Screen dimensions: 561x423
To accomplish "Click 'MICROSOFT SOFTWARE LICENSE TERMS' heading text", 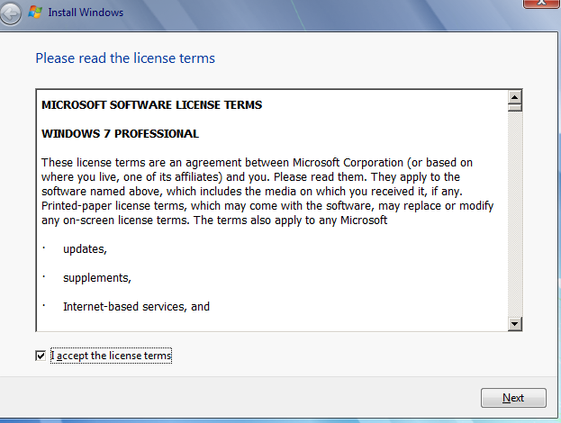I will (x=152, y=105).
